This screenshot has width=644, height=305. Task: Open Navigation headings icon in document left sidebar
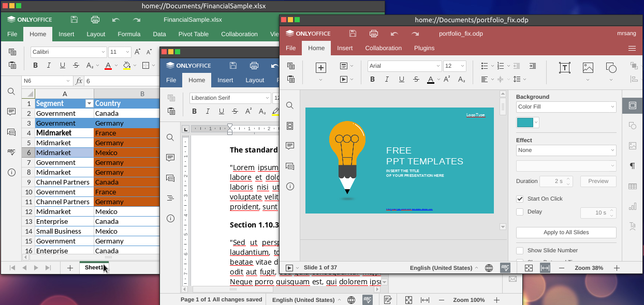(x=170, y=198)
